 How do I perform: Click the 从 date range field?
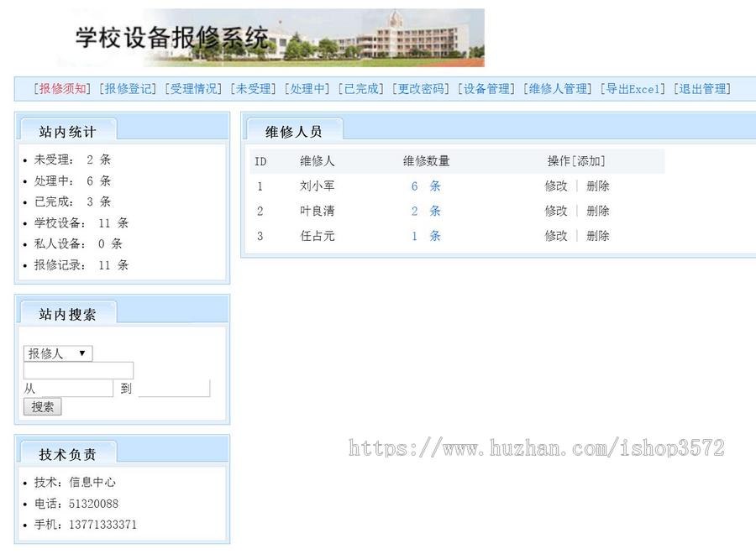click(76, 388)
